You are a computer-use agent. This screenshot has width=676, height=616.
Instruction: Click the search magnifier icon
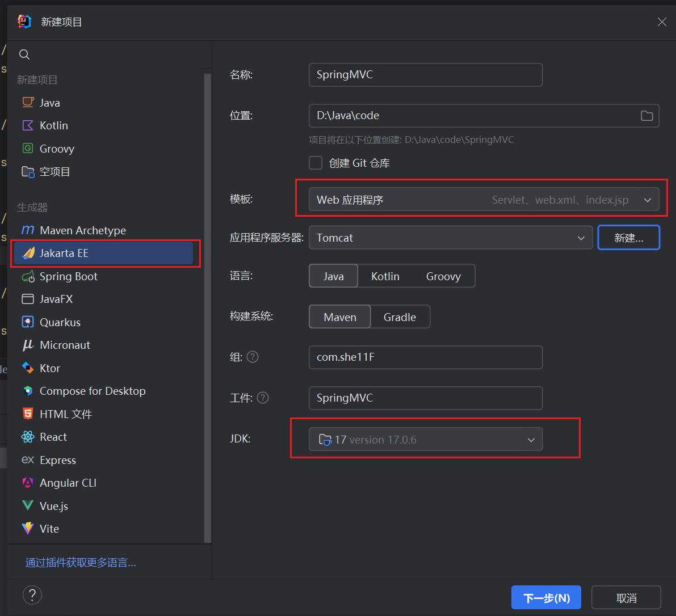24,54
